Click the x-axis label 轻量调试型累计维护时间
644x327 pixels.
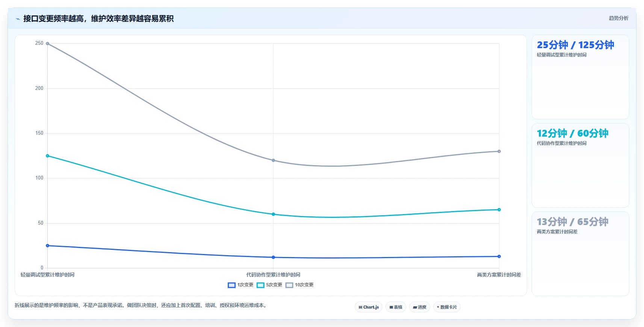tap(47, 275)
